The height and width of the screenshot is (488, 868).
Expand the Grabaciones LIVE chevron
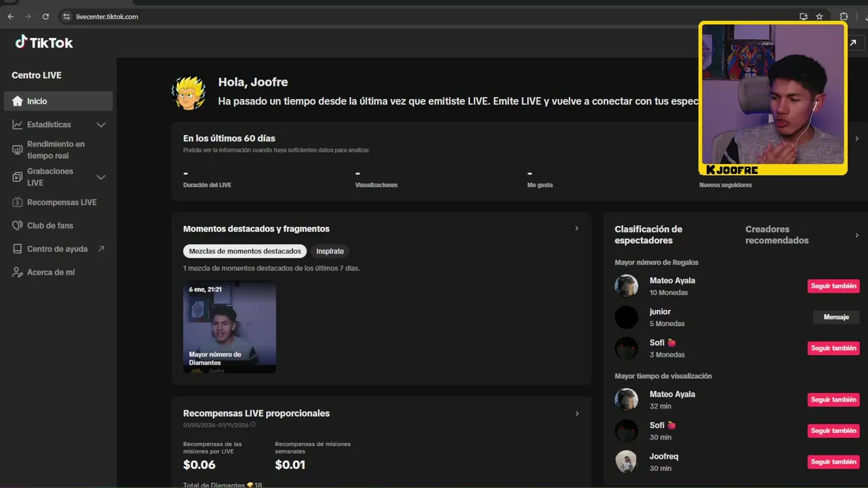(101, 177)
